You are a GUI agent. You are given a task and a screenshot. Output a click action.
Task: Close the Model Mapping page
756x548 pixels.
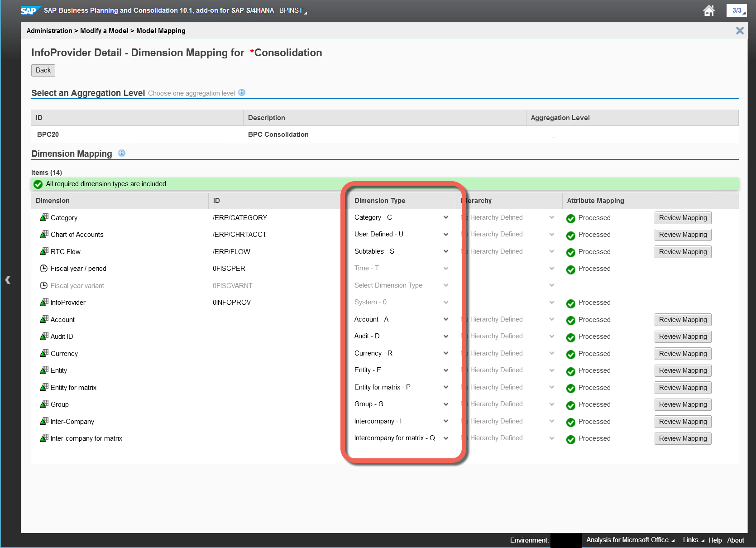740,30
